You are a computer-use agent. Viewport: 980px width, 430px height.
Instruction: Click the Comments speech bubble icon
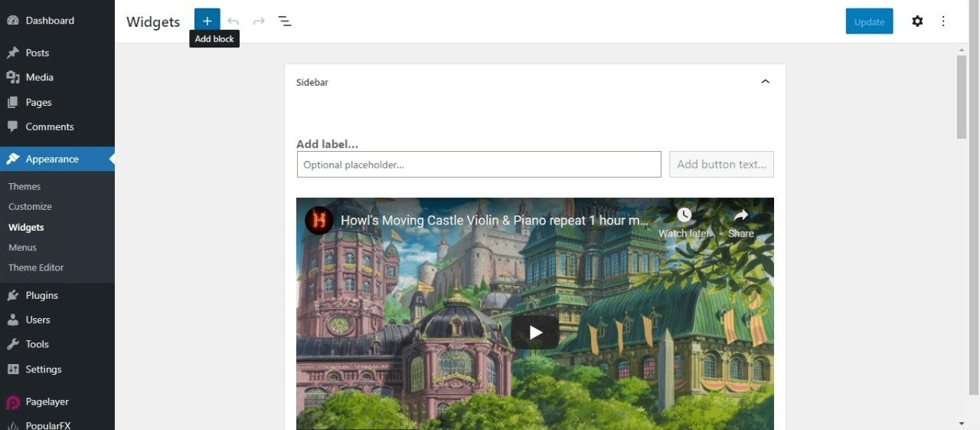tap(13, 126)
